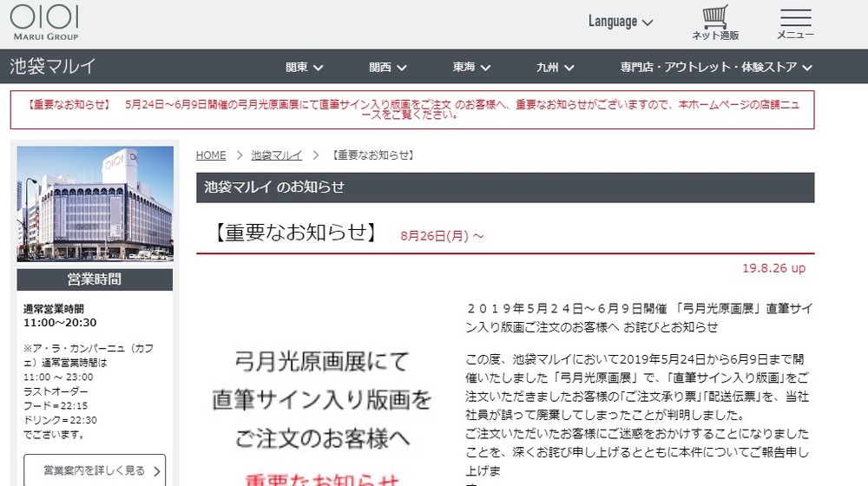The image size is (868, 486).
Task: Open the shopping cart ネット通販 icon
Action: 715,23
